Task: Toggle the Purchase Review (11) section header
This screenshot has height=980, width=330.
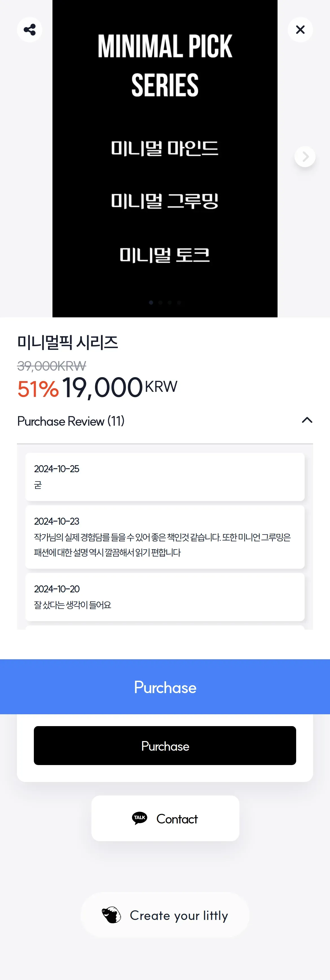Action: (71, 421)
